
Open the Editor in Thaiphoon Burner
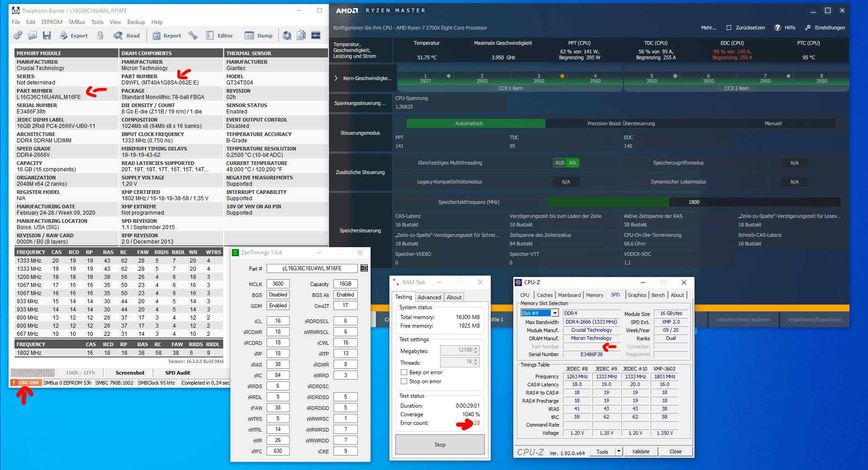click(220, 35)
